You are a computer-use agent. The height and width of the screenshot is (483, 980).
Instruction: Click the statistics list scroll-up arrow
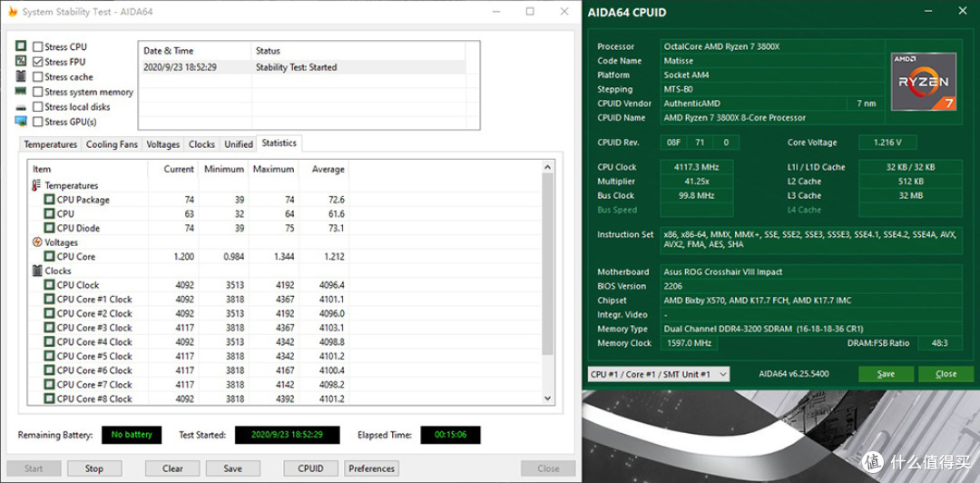(547, 167)
